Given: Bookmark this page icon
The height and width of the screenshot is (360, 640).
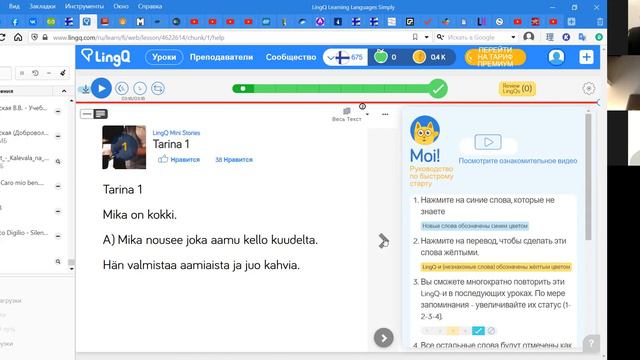Looking at the screenshot, I should (x=415, y=37).
